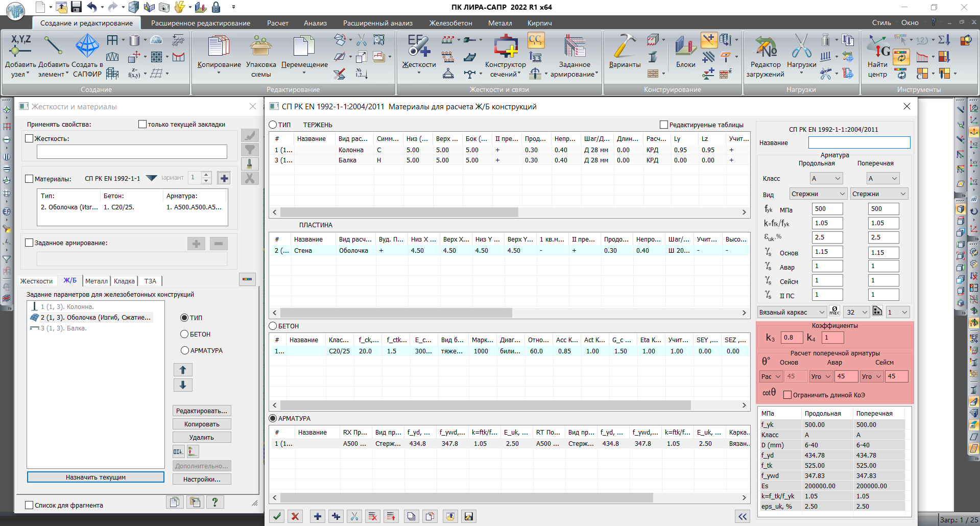
Task: Open the Конструктор сечений tool
Action: (x=505, y=47)
